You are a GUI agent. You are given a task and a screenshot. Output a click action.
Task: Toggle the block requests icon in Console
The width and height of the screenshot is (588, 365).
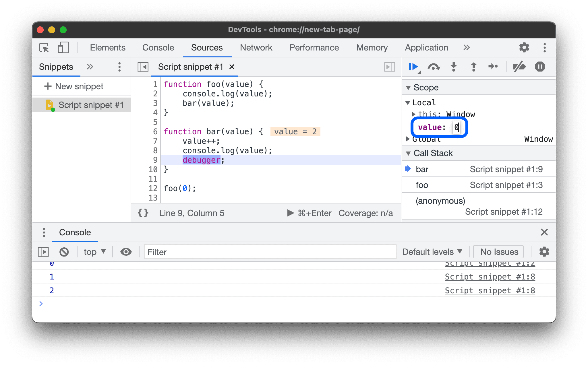click(65, 251)
